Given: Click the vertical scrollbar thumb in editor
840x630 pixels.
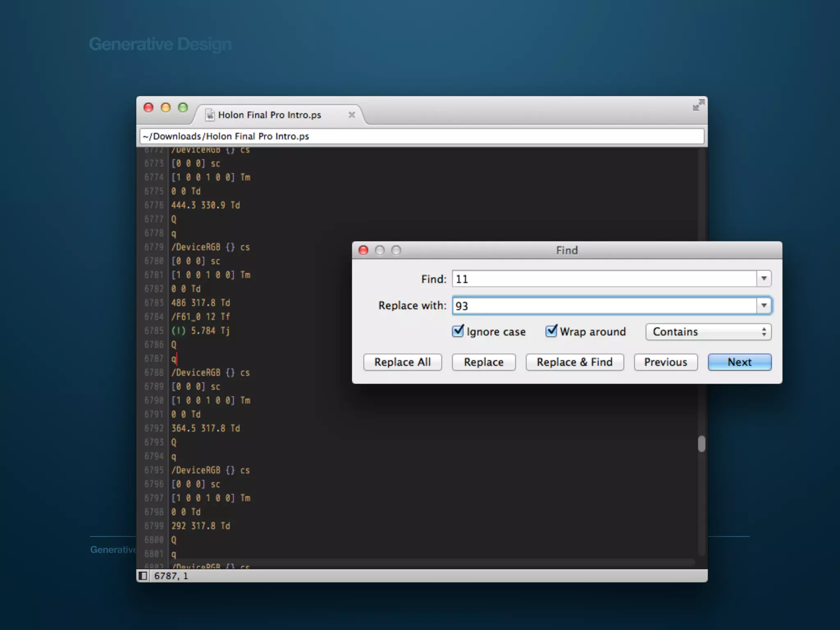Looking at the screenshot, I should click(x=701, y=443).
